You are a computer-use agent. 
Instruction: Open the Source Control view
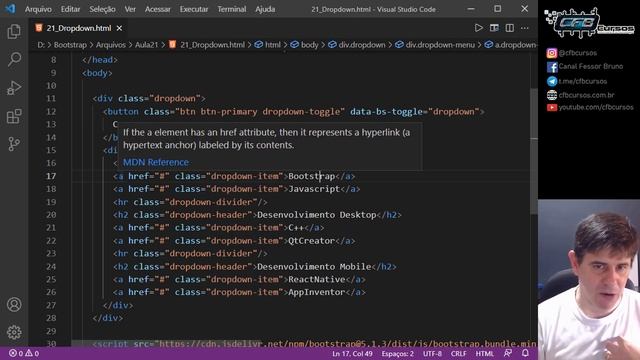[x=14, y=144]
